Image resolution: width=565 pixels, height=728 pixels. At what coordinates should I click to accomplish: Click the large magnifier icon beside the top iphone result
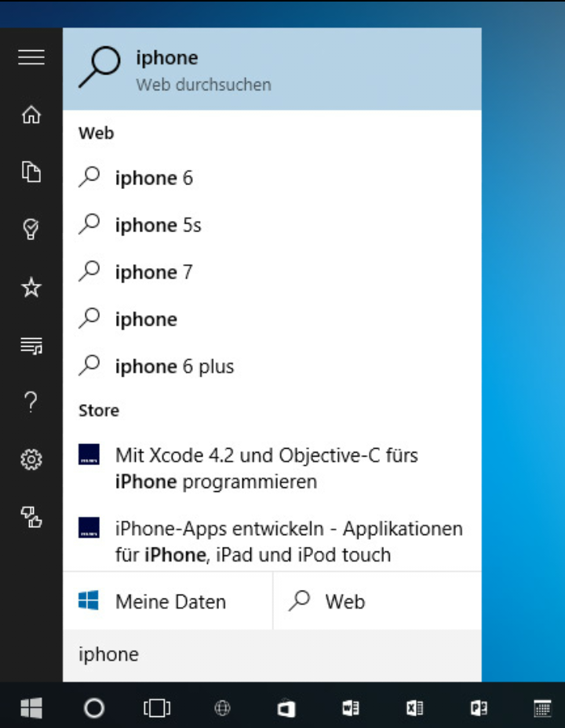100,67
